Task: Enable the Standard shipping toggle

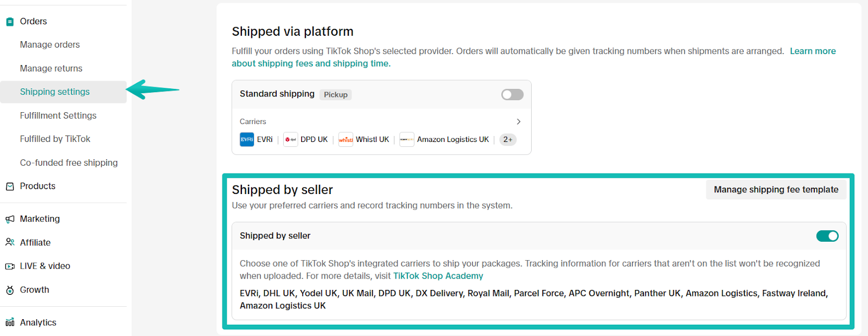Action: pyautogui.click(x=512, y=94)
